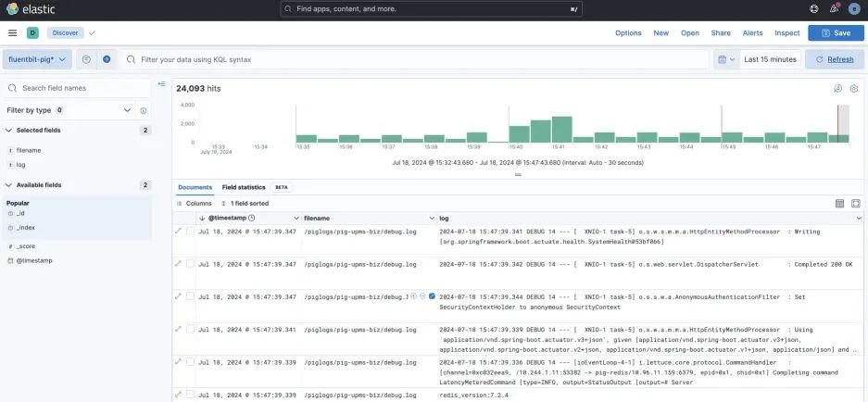Viewport: 868px width, 402px height.
Task: Switch to the Documents tab
Action: (195, 187)
